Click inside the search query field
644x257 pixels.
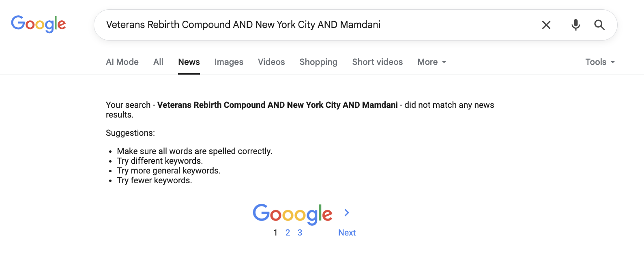[x=316, y=25]
